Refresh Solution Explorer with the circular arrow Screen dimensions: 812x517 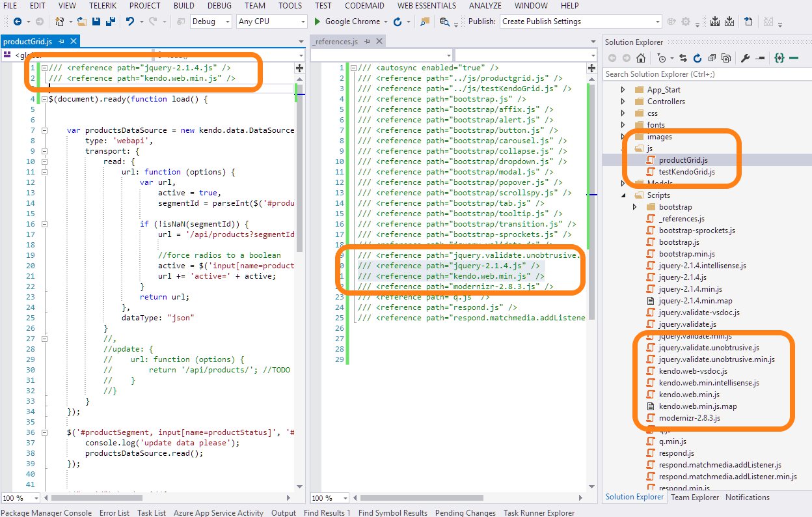click(x=697, y=58)
